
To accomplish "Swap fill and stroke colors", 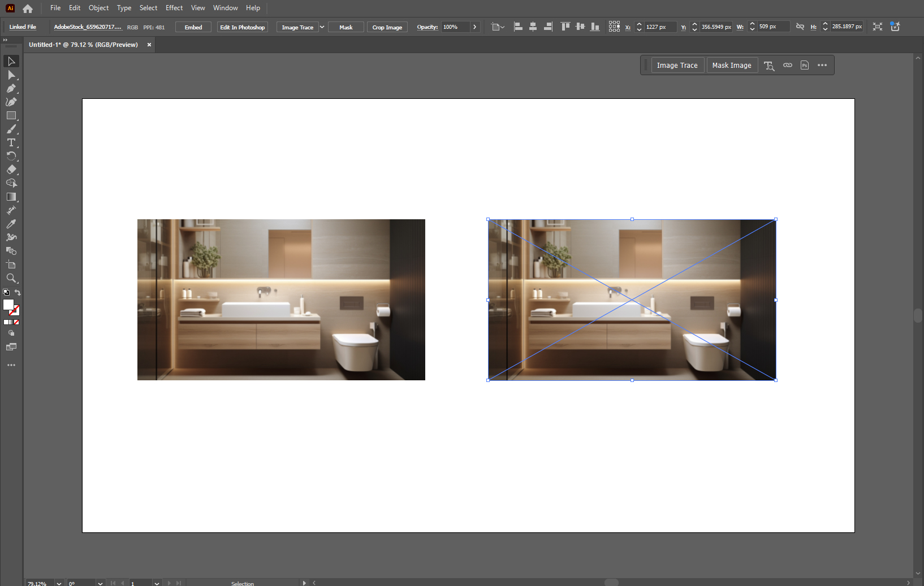I will [18, 292].
